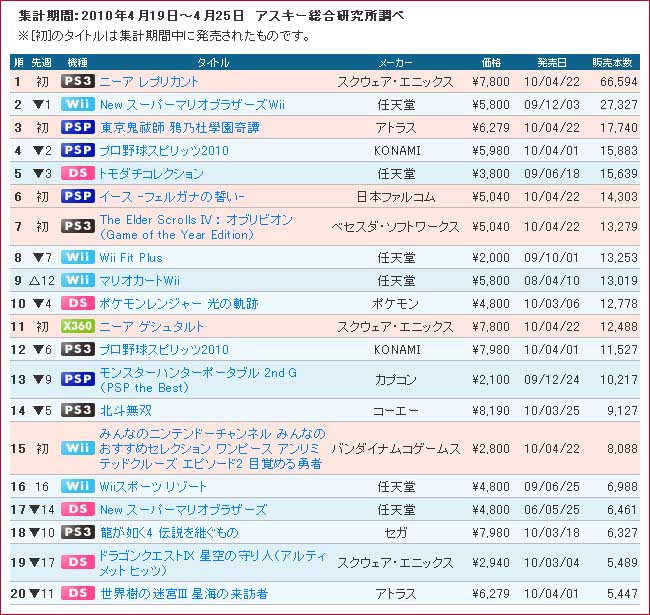
Task: Open the トモダチコレクション title link
Action: [x=151, y=174]
